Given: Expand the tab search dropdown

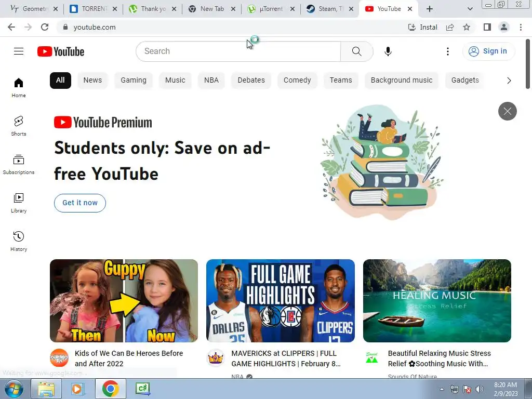Looking at the screenshot, I should pos(470,9).
